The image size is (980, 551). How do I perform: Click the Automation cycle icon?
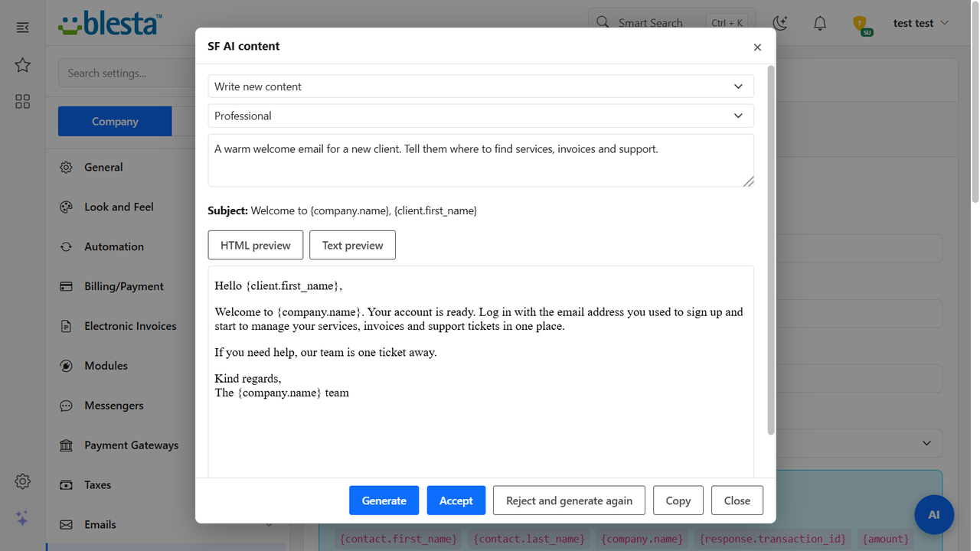(x=67, y=247)
